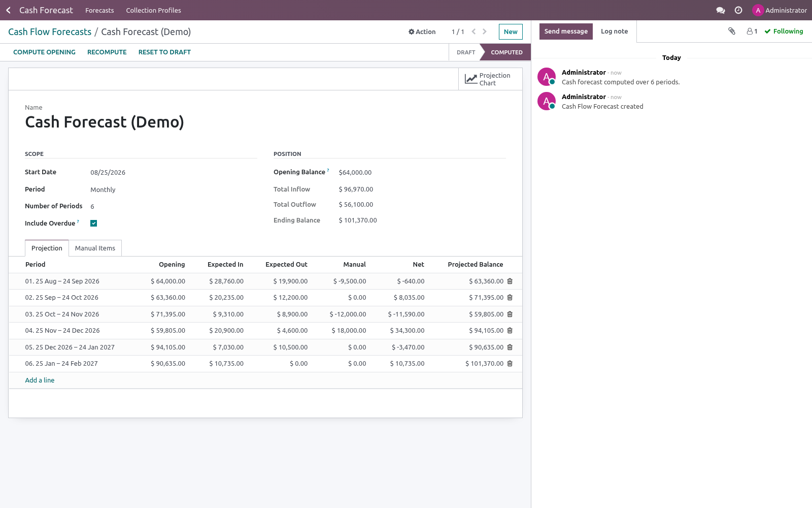Click Reset to Draft
This screenshot has height=508, width=812.
(x=164, y=52)
